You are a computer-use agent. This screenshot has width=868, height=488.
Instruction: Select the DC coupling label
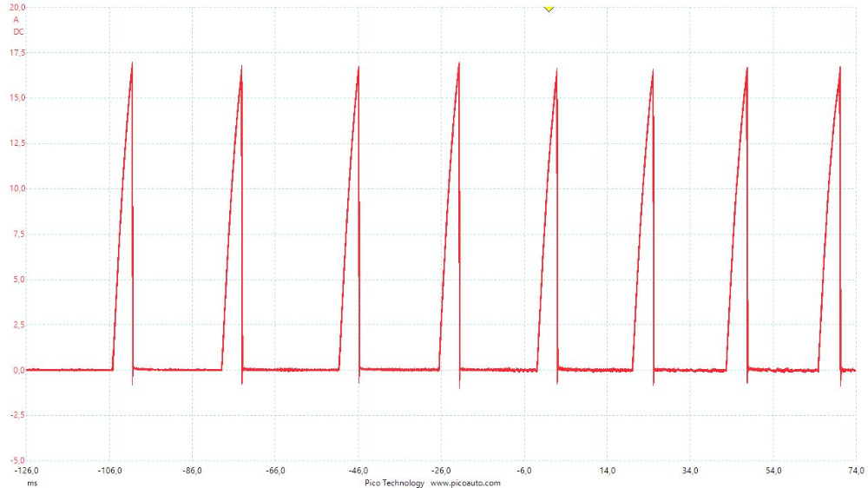pyautogui.click(x=18, y=31)
